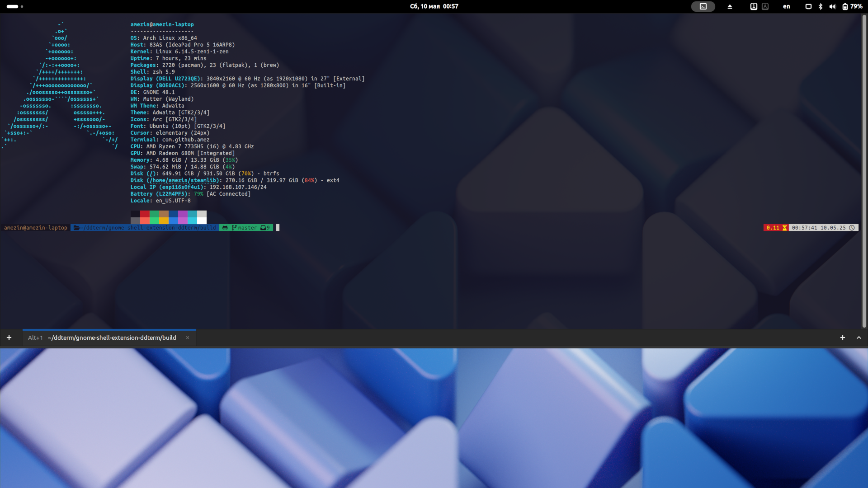Viewport: 868px width, 488px height.
Task: Click the Caps Lock 'A' indicator icon
Action: (x=765, y=6)
